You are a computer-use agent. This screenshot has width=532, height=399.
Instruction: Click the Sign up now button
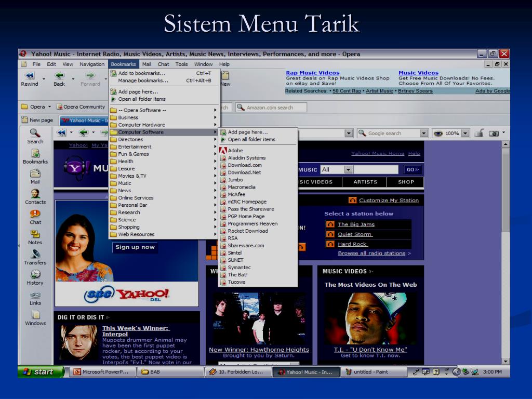click(135, 247)
